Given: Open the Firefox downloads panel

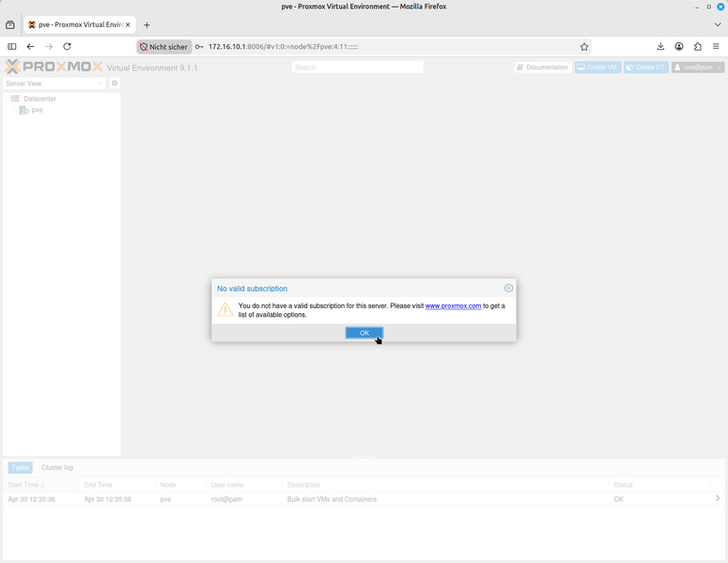Looking at the screenshot, I should pyautogui.click(x=660, y=46).
